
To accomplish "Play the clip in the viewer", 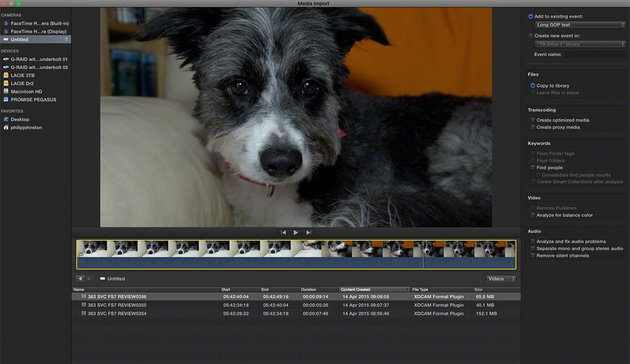I will click(296, 232).
